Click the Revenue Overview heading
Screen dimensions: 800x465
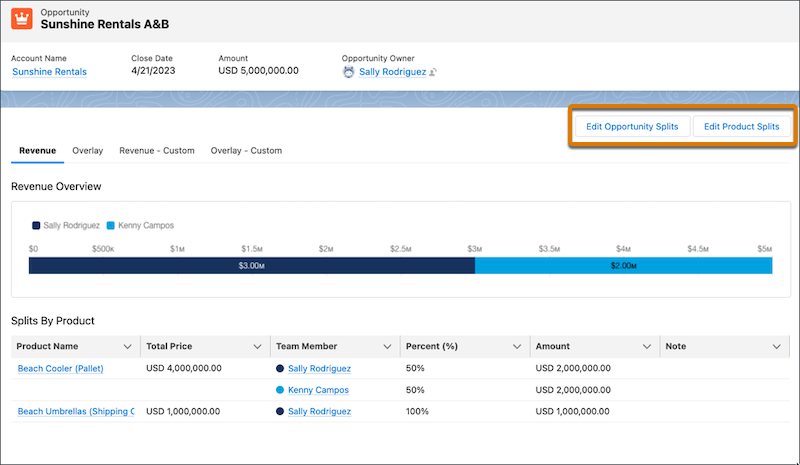[x=56, y=186]
